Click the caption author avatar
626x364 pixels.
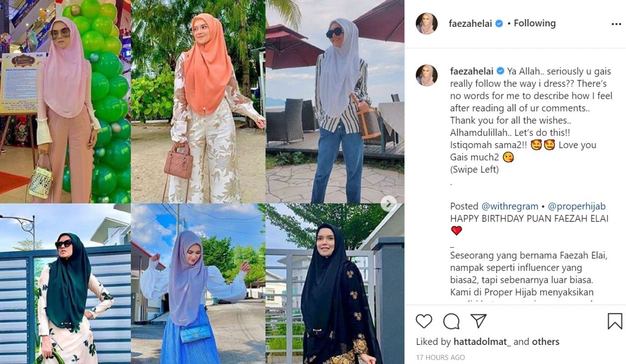pyautogui.click(x=426, y=75)
